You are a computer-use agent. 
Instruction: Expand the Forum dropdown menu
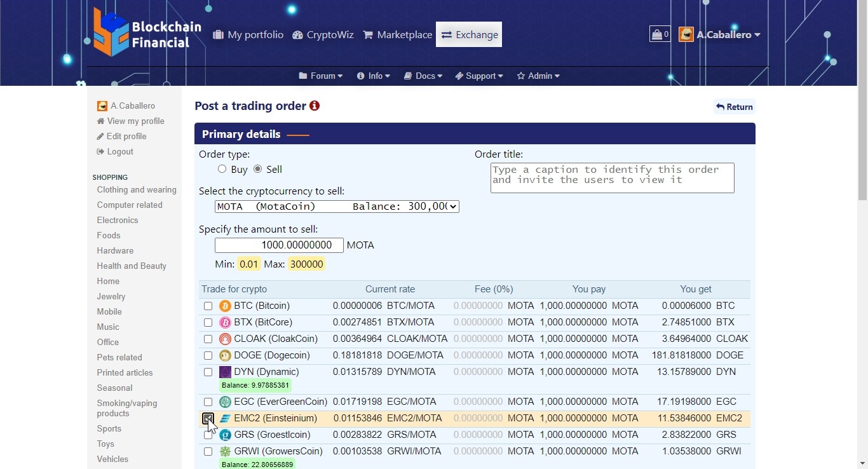[x=321, y=76]
